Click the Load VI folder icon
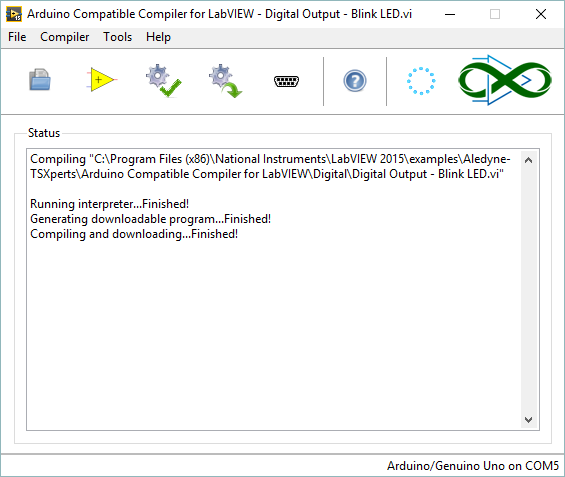The height and width of the screenshot is (477, 565). click(40, 80)
